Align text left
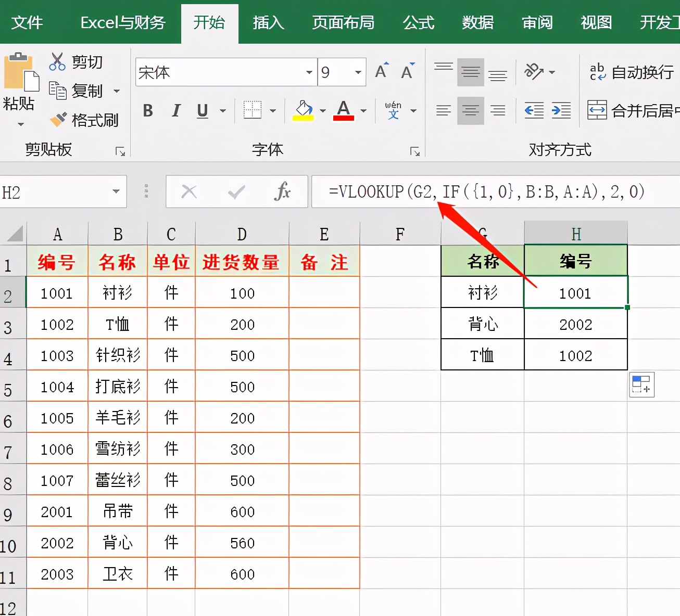 click(x=444, y=110)
